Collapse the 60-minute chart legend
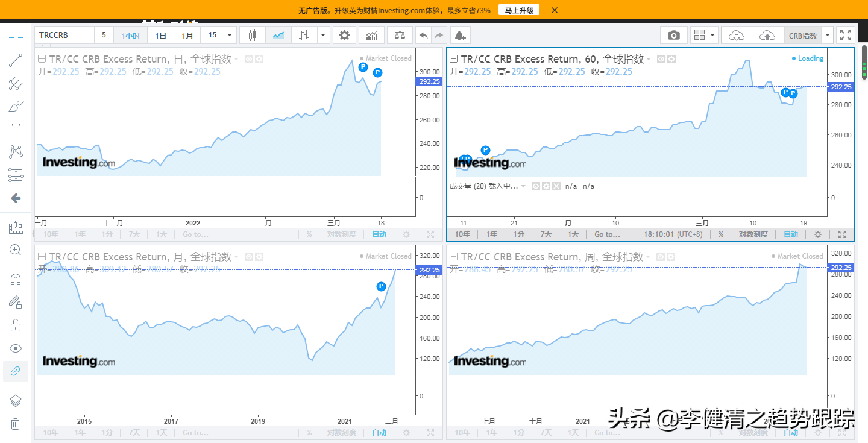 (x=454, y=59)
